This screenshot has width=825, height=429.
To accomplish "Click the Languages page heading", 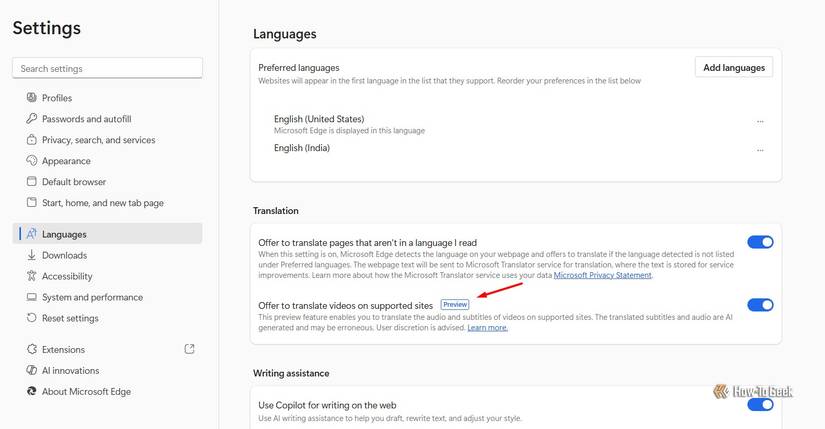I will click(285, 34).
